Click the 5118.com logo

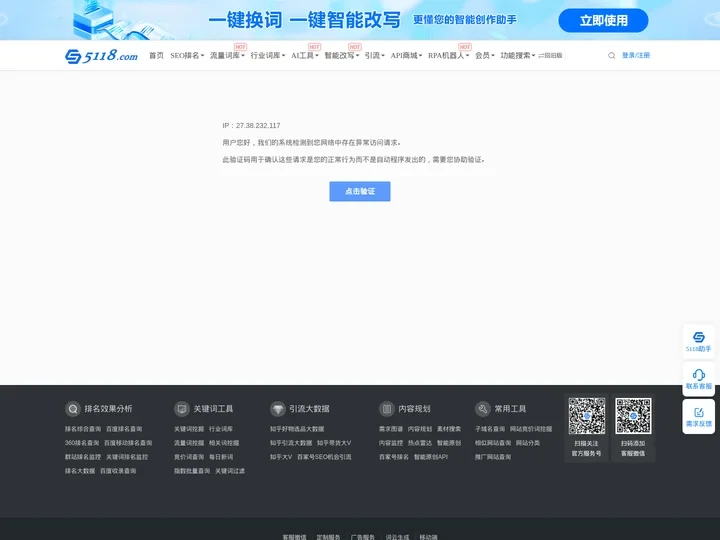[x=101, y=56]
